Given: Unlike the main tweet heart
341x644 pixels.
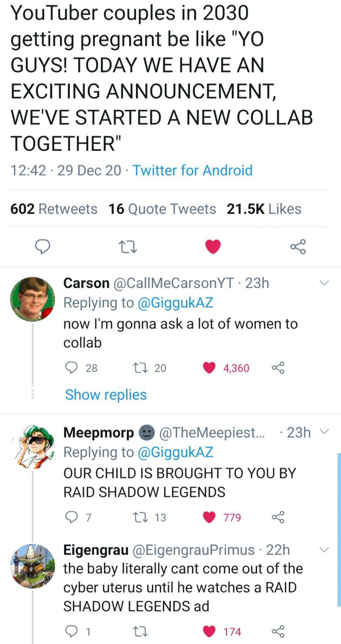Looking at the screenshot, I should coord(213,246).
